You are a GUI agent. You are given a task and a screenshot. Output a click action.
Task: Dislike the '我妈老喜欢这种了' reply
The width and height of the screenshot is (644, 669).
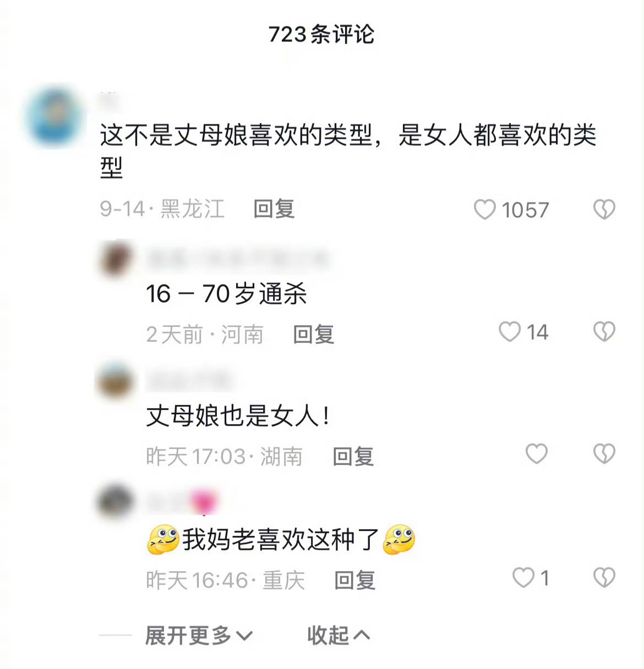[x=604, y=578]
